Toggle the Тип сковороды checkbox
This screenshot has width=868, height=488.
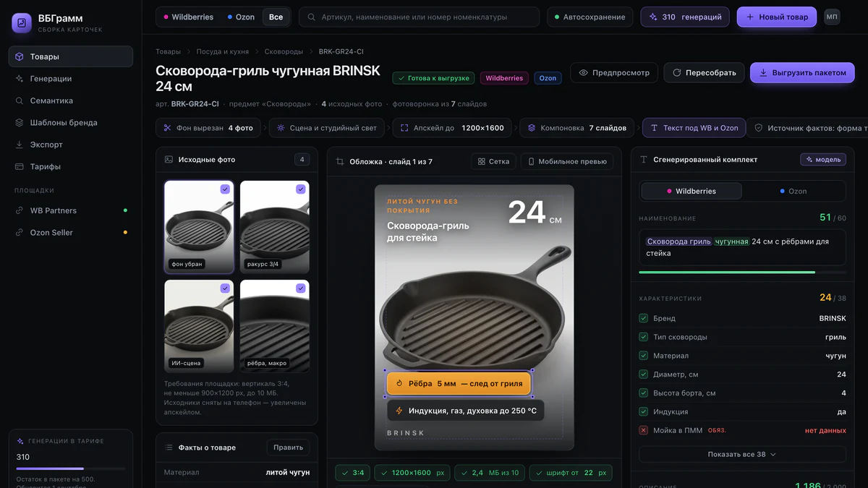click(x=644, y=337)
